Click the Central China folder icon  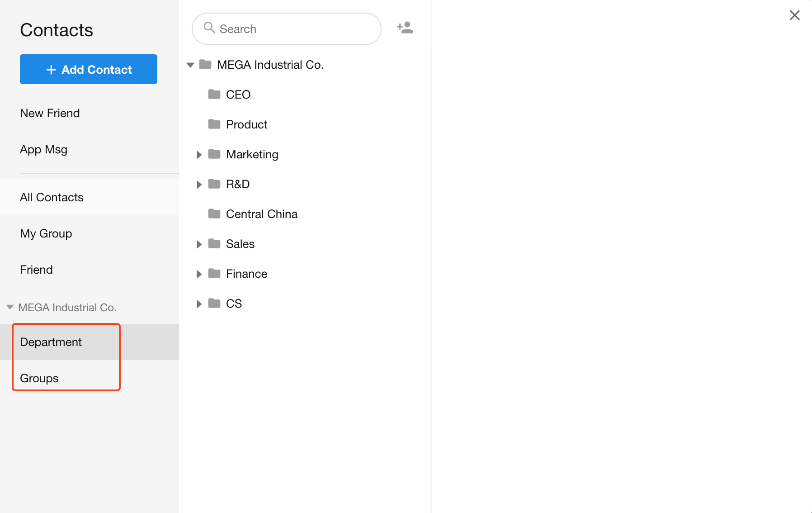point(214,214)
